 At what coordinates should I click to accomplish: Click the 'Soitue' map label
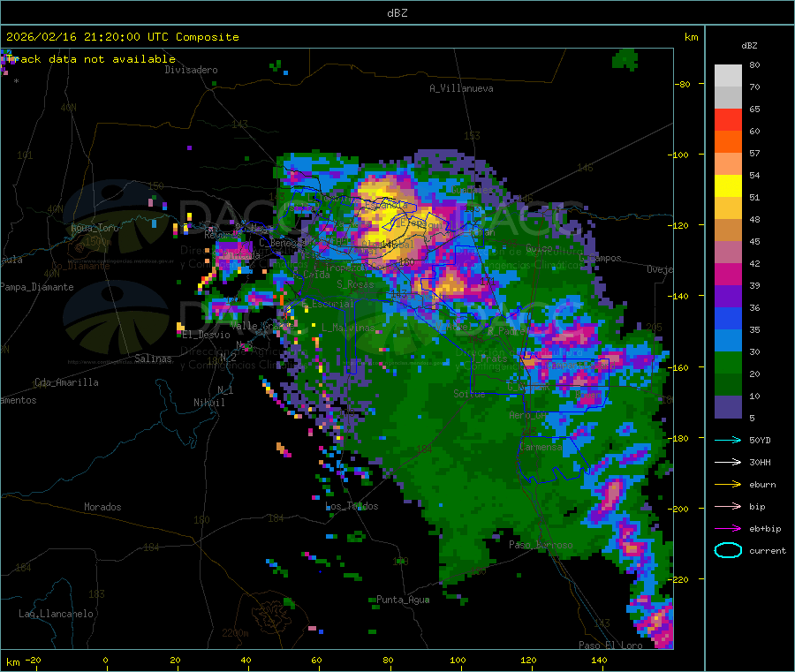tap(469, 394)
